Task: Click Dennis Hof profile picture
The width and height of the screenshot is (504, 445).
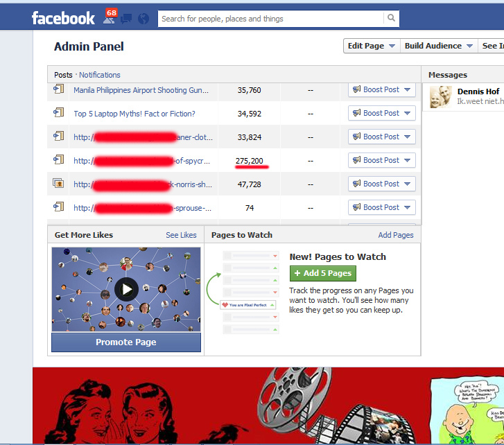Action: [441, 97]
